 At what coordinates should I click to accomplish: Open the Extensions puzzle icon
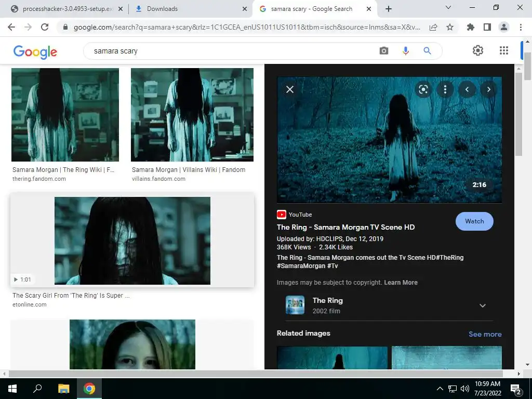click(471, 27)
